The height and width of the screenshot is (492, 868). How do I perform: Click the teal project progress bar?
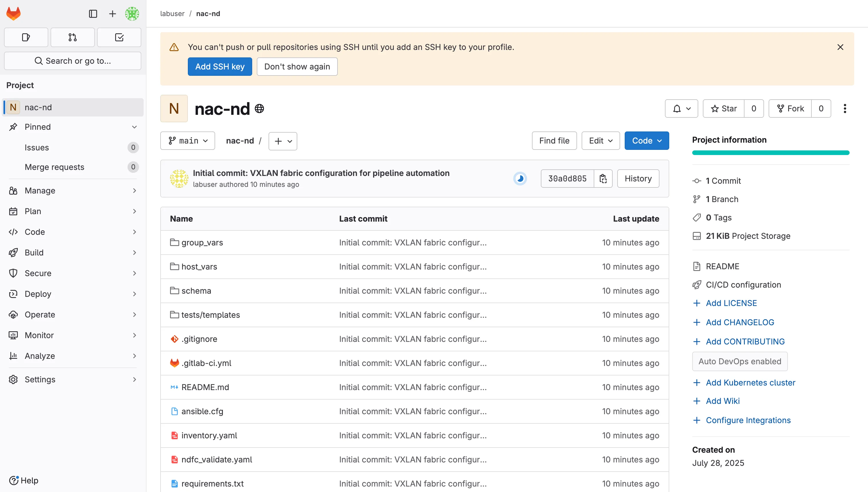coord(770,153)
